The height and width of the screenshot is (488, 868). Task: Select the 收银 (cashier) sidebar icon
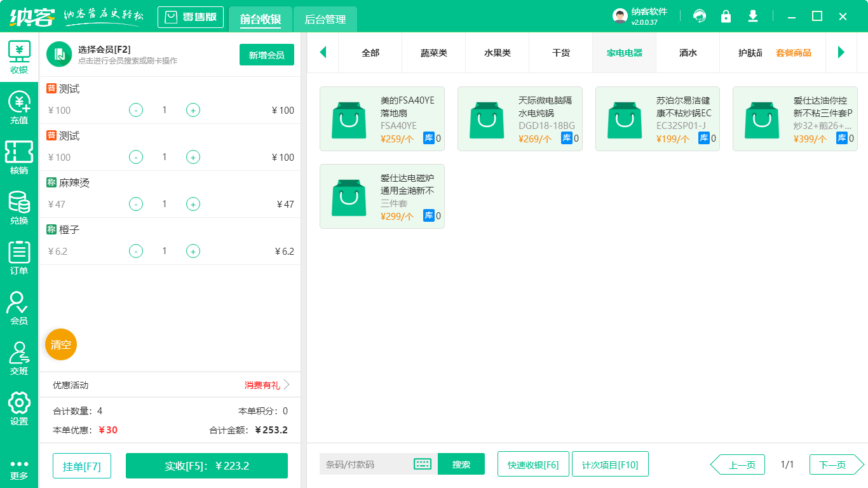19,57
